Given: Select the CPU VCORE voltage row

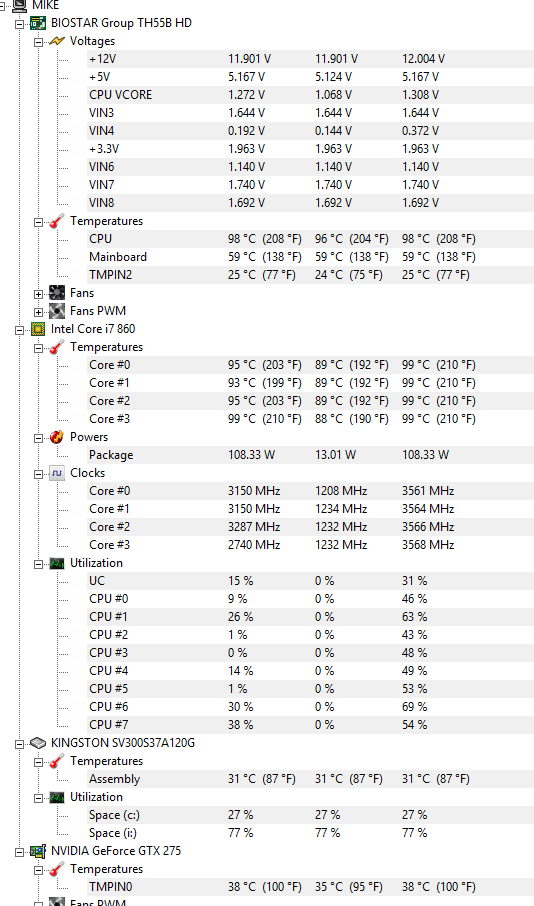Looking at the screenshot, I should click(310, 95).
